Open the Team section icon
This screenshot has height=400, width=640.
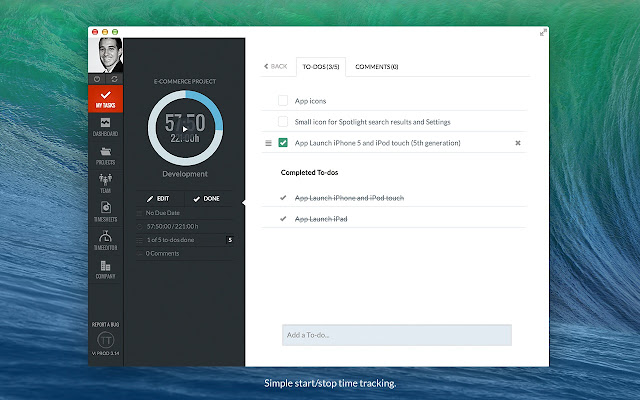(105, 184)
